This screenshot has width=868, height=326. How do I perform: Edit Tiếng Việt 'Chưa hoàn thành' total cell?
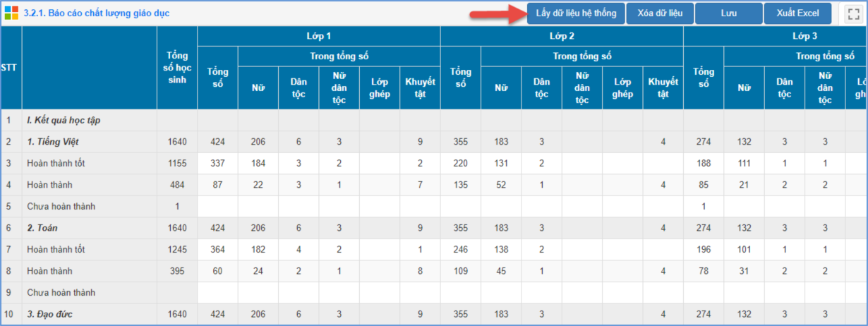pos(177,207)
